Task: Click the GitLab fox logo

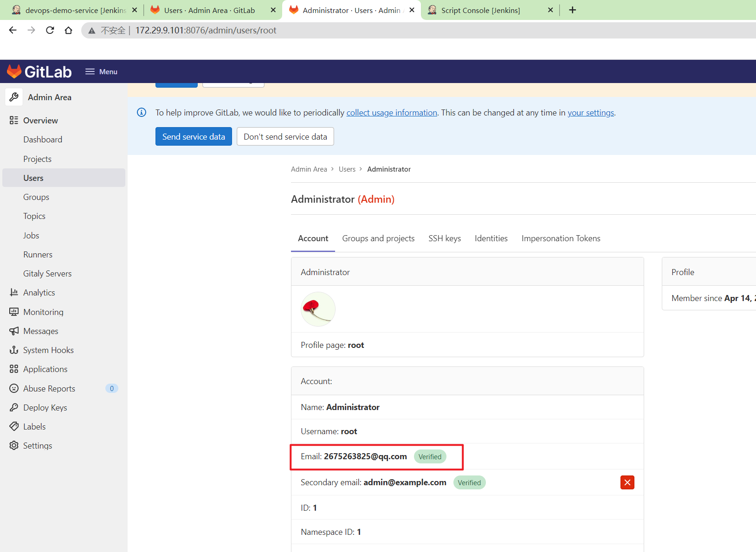Action: [x=14, y=71]
